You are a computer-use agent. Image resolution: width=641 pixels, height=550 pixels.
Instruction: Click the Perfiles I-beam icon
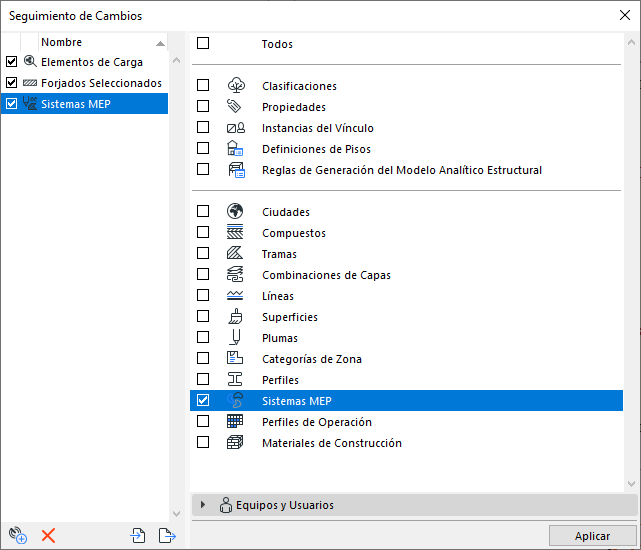tap(235, 379)
